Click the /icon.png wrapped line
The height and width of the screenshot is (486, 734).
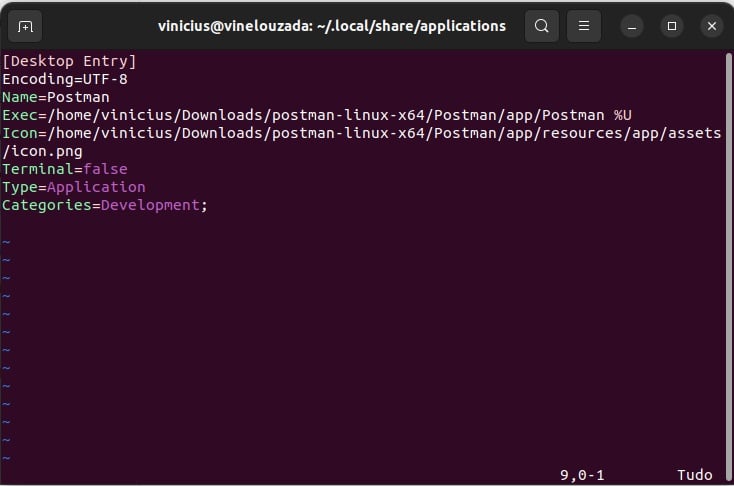click(x=42, y=152)
